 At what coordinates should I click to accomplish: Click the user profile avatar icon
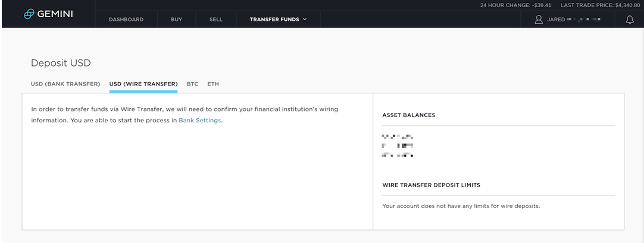coord(539,20)
